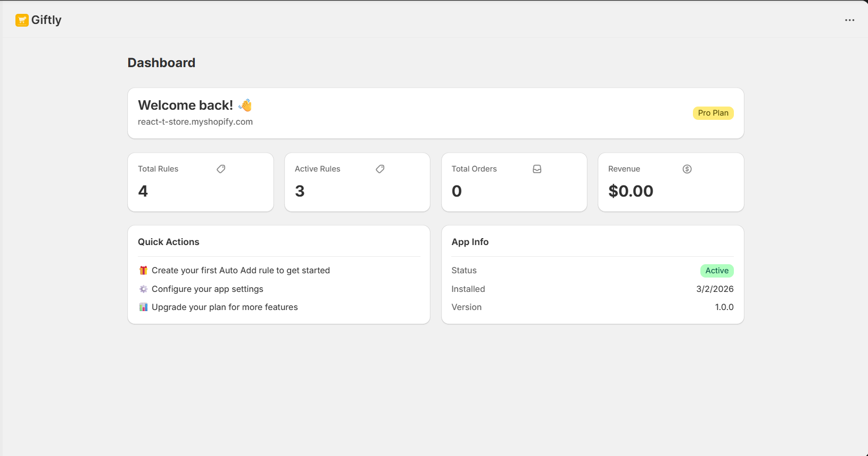Open Configure your app settings
The image size is (868, 456).
[x=208, y=289]
